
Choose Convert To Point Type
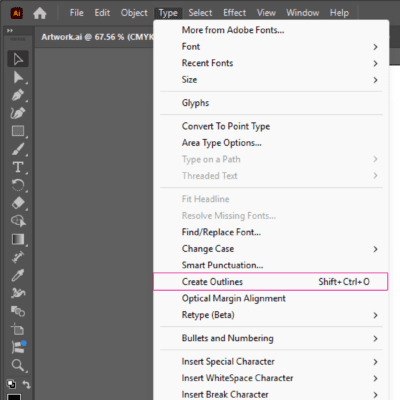click(x=271, y=126)
